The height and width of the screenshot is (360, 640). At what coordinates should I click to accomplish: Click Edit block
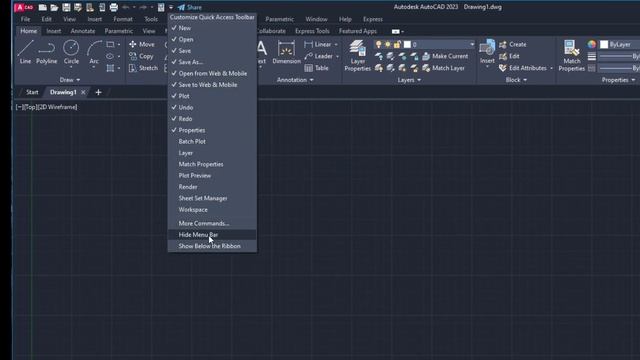click(x=509, y=56)
